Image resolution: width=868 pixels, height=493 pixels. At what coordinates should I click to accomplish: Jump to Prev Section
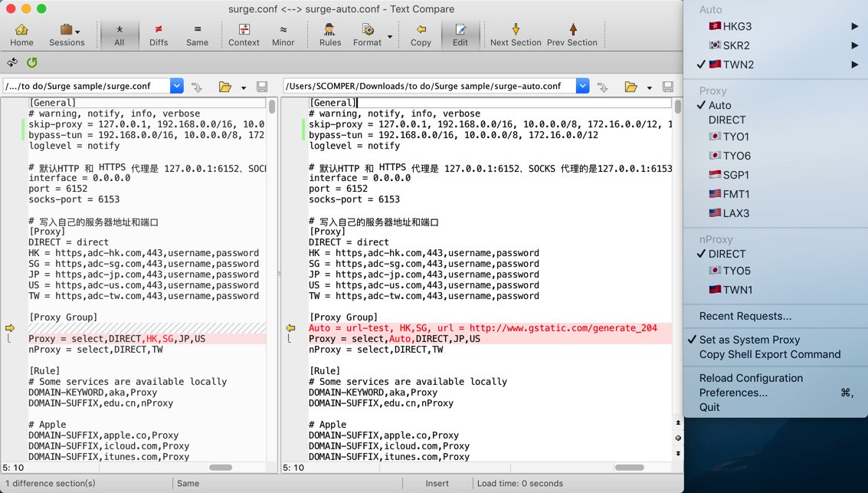[x=572, y=35]
